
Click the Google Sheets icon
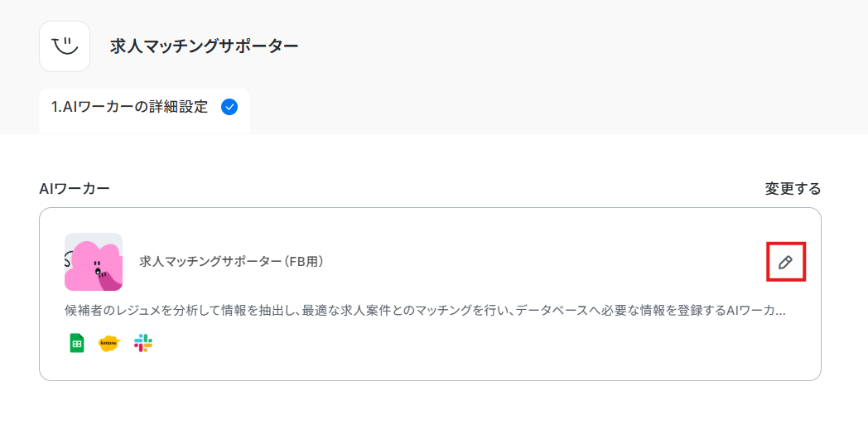(x=77, y=344)
